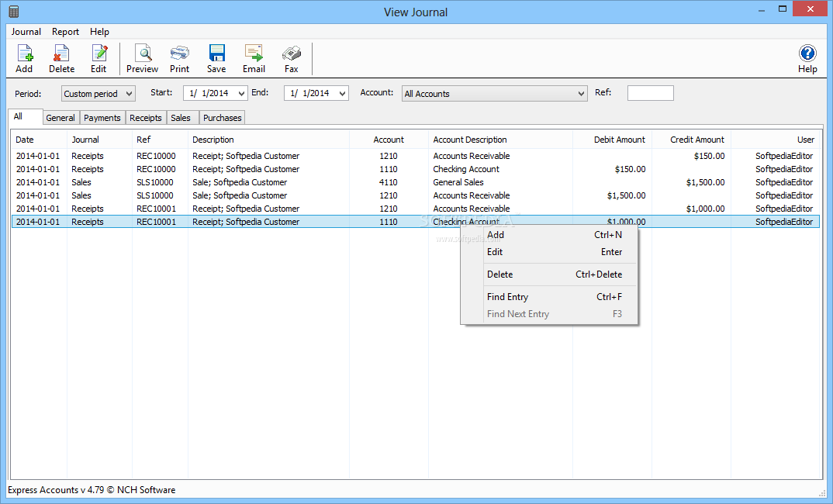Open Preview of the journal report
The image size is (833, 504).
coord(143,58)
